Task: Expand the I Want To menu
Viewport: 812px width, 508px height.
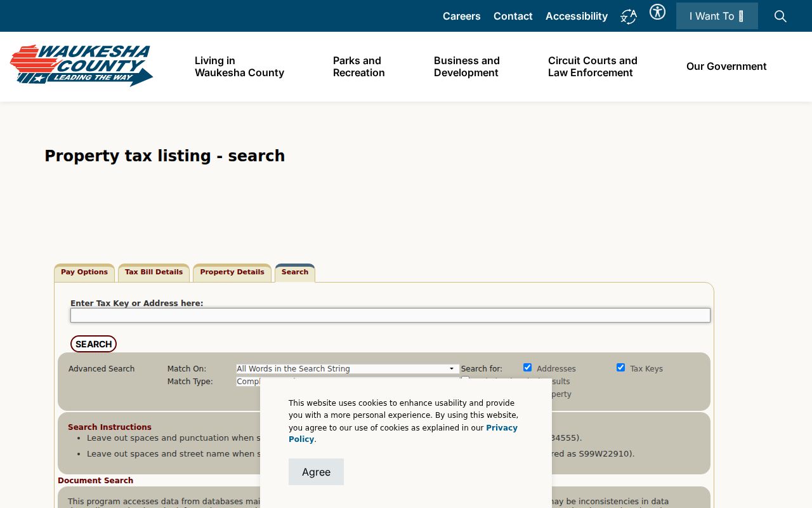Action: pos(717,16)
